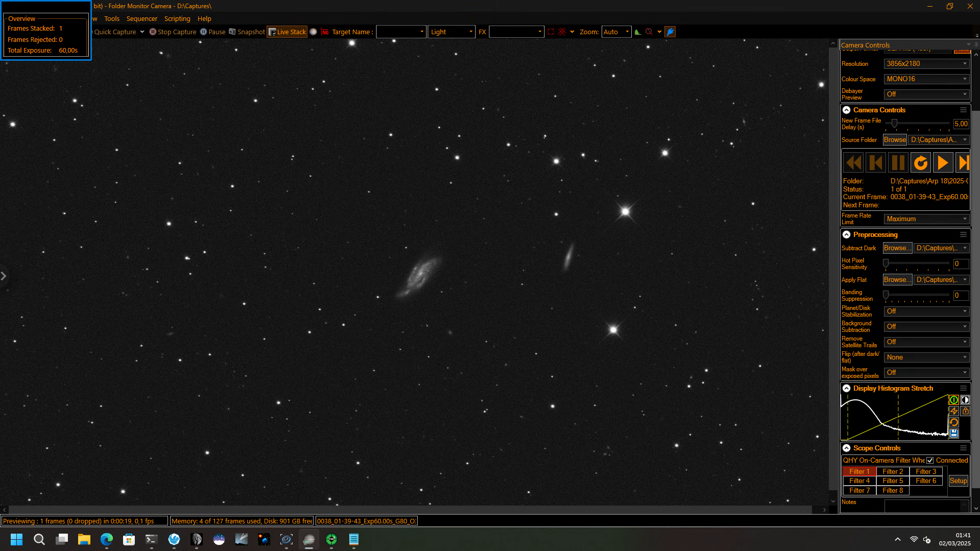
Task: Open the Resolution dropdown
Action: (926, 64)
